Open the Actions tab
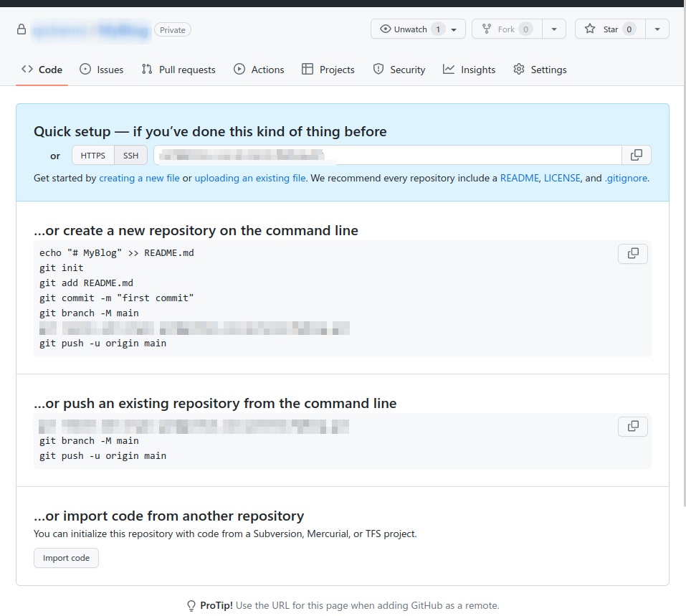 click(x=259, y=70)
